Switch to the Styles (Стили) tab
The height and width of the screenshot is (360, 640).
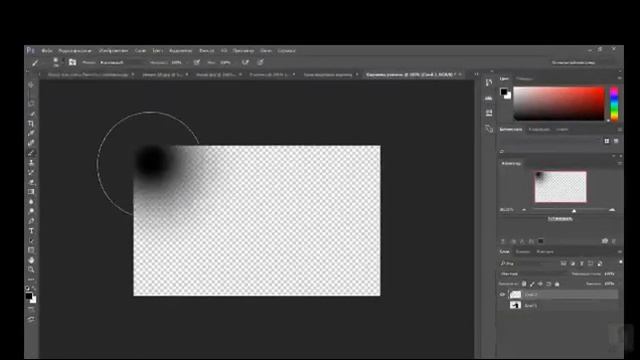562,129
